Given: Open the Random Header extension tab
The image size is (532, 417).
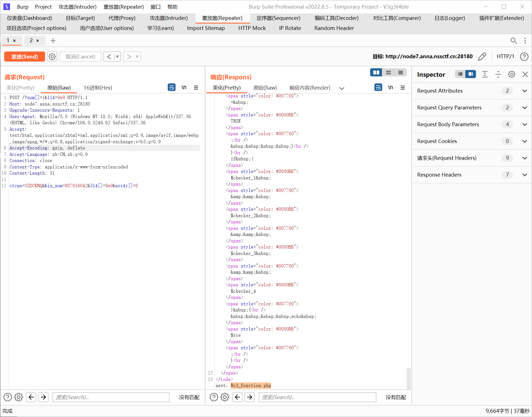Looking at the screenshot, I should 334,28.
